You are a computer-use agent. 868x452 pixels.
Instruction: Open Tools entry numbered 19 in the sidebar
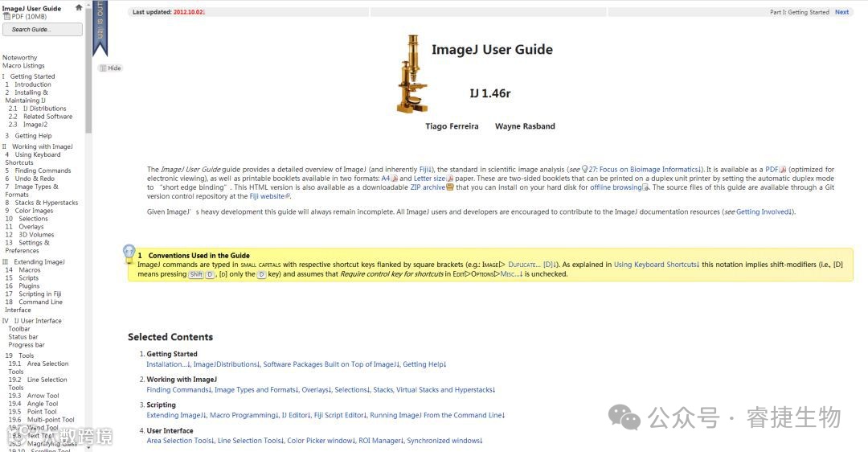(26, 356)
